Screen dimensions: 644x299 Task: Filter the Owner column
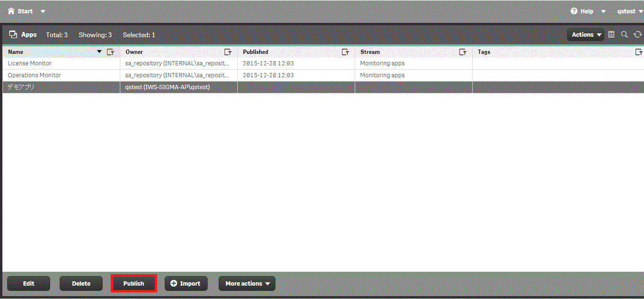(228, 52)
